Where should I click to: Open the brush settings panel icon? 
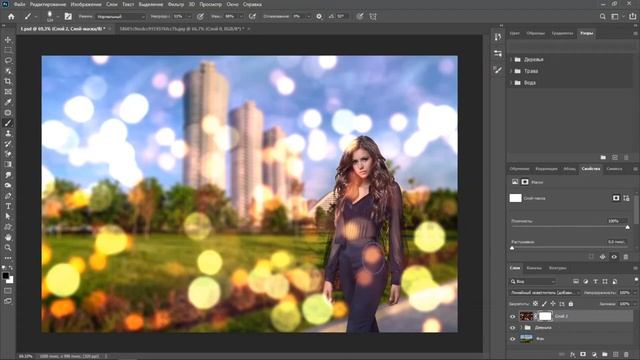click(68, 17)
